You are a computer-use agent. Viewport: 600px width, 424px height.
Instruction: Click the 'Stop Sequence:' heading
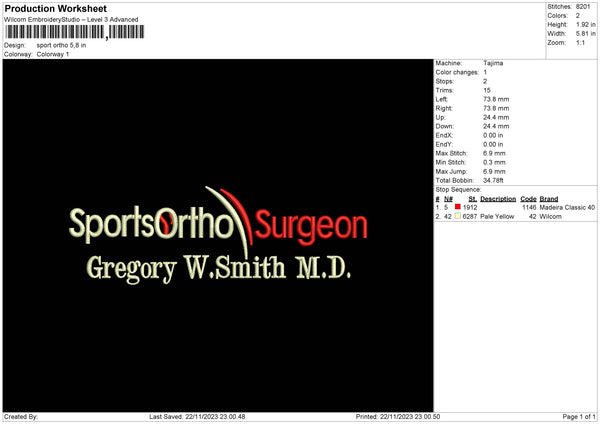458,189
